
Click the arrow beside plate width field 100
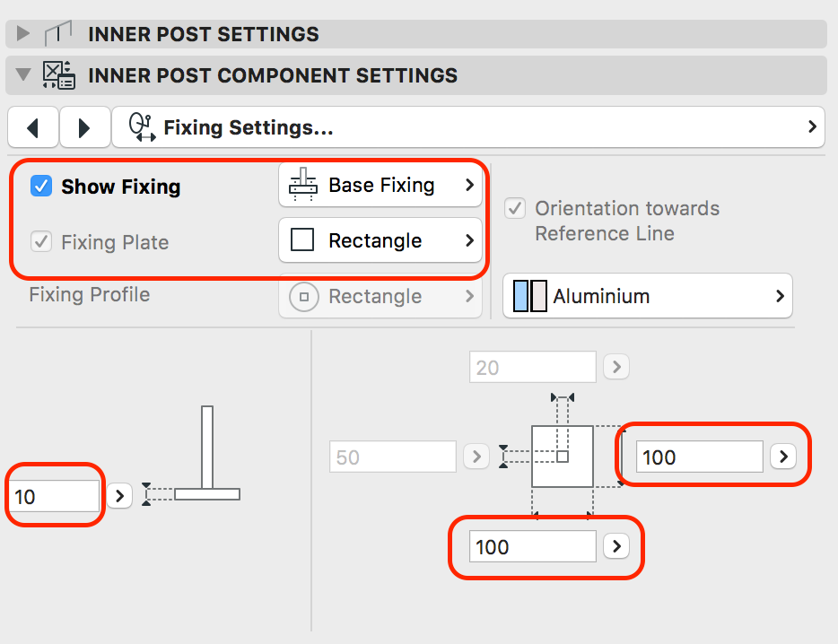(782, 457)
